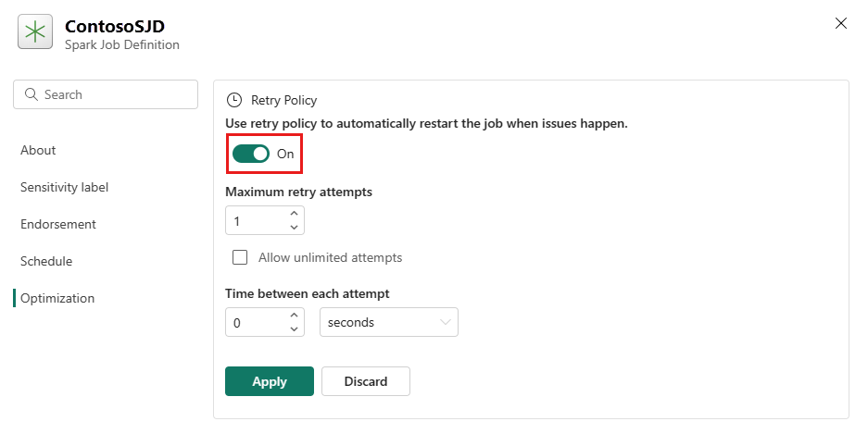Increase maximum retry attempts with up arrow

(x=294, y=214)
